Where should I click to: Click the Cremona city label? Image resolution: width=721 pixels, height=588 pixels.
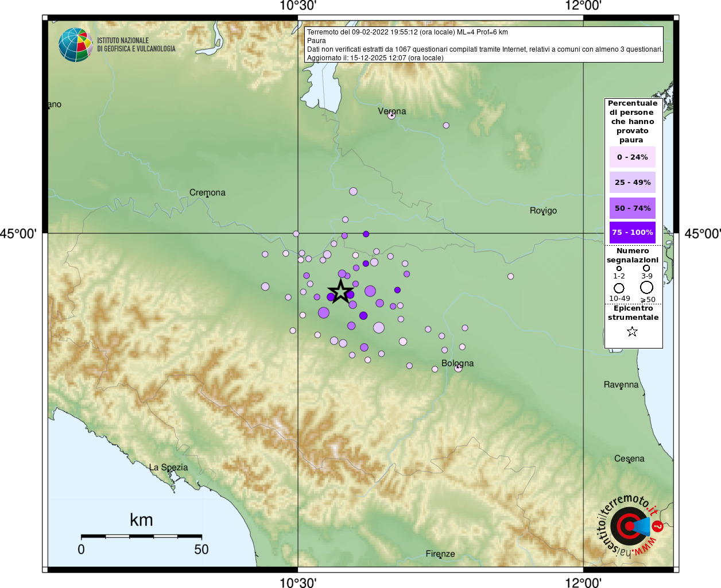[207, 192]
